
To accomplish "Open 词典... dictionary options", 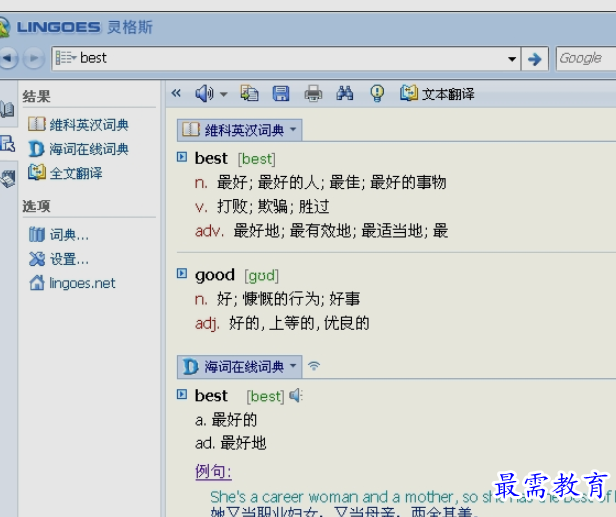I will coord(59,235).
